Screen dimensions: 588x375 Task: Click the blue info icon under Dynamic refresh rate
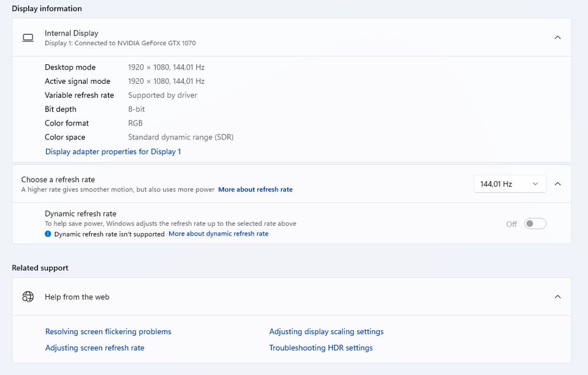pos(48,234)
